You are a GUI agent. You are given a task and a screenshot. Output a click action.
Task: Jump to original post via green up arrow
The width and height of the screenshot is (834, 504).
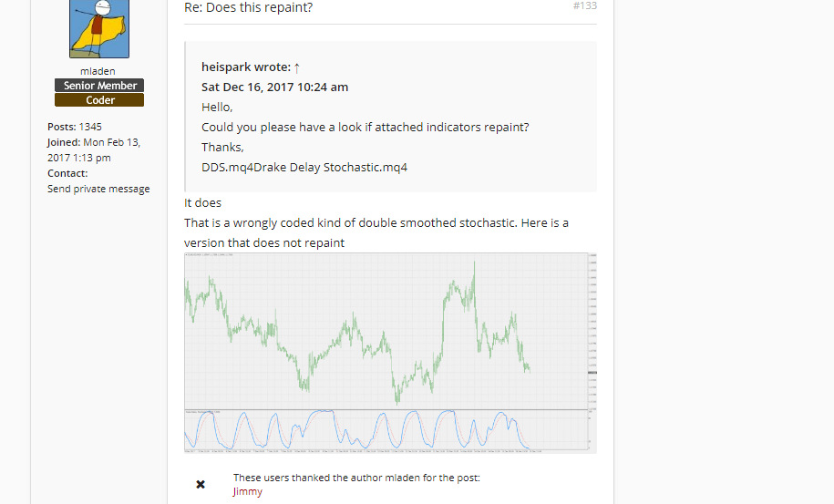click(x=297, y=67)
